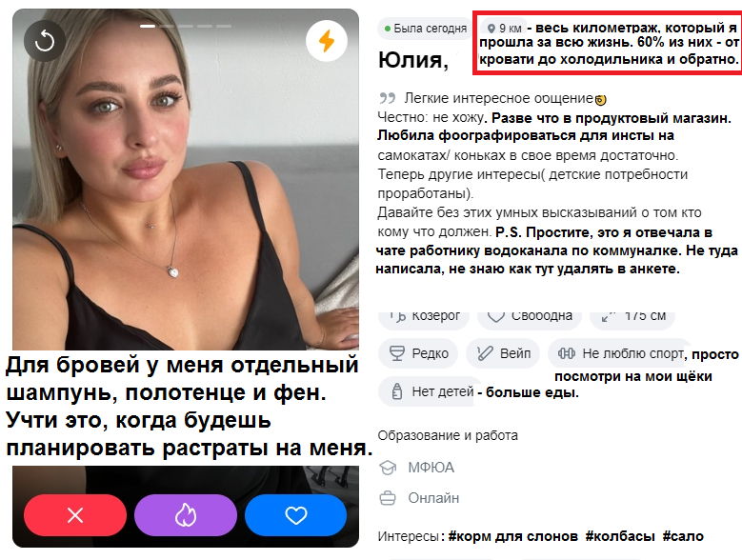Click the blue heart like button
742x560 pixels.
click(x=296, y=515)
